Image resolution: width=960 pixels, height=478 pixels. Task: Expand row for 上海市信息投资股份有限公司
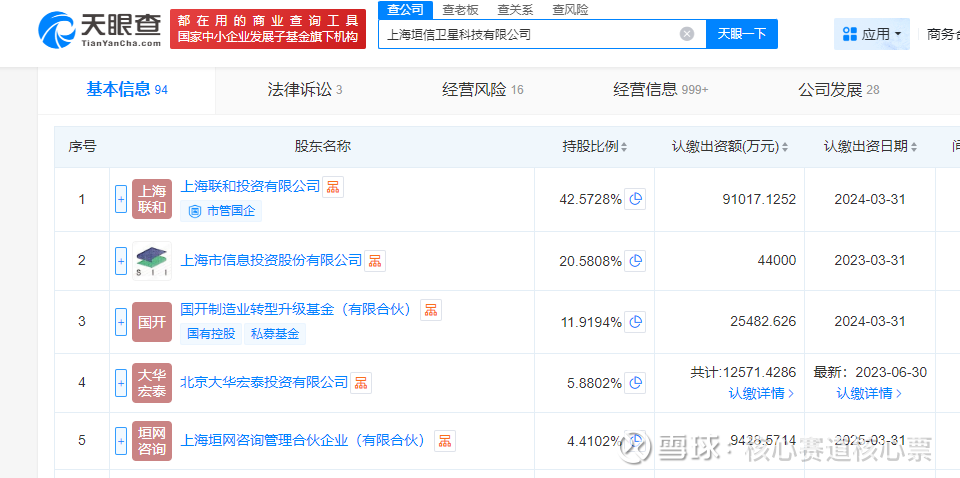pyautogui.click(x=121, y=261)
